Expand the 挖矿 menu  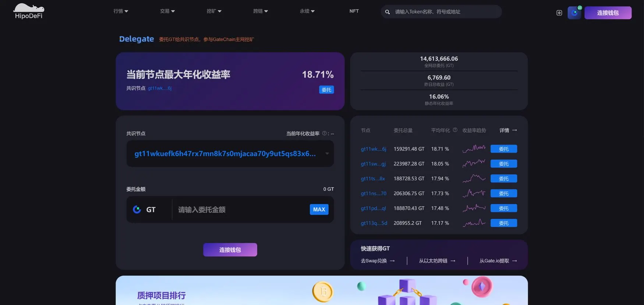click(214, 11)
